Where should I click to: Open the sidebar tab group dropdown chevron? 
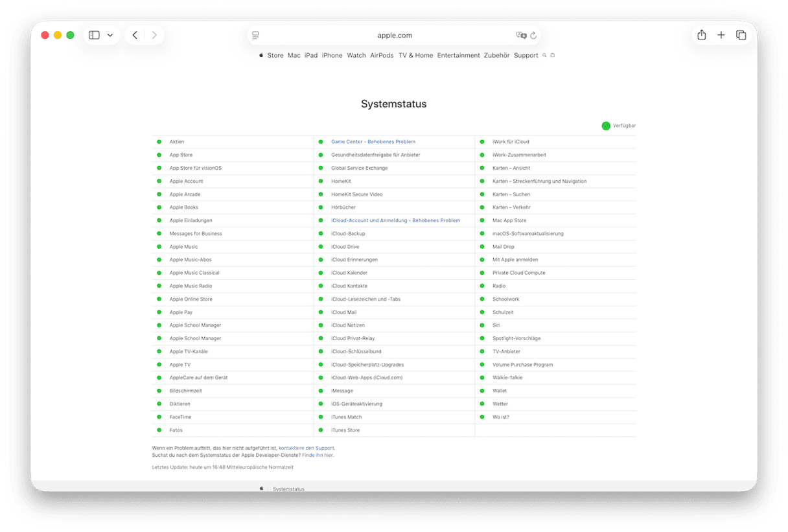point(110,35)
